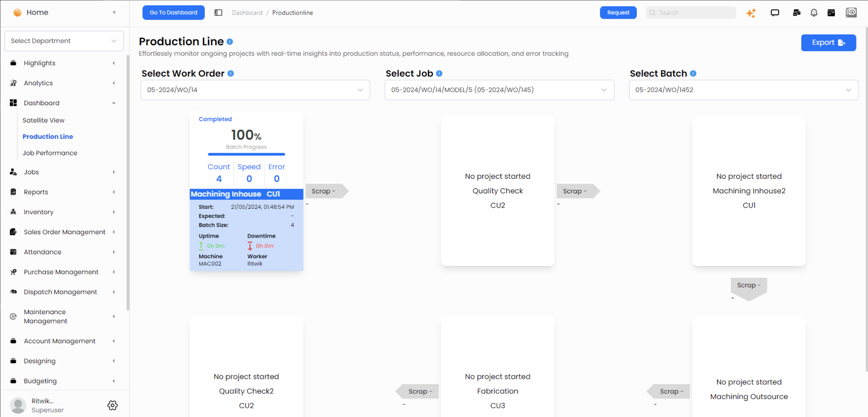
Task: Collapse the Home sidebar using its arrow
Action: tap(114, 12)
